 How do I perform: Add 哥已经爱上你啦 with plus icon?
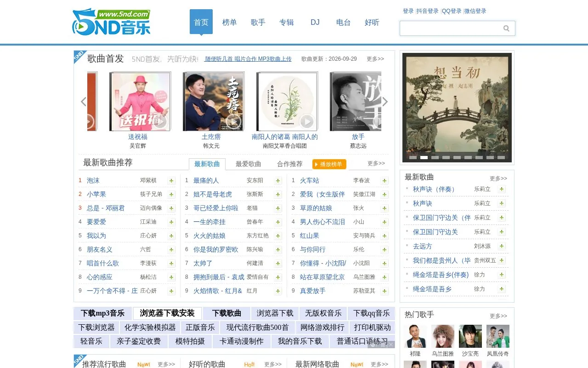click(x=278, y=208)
